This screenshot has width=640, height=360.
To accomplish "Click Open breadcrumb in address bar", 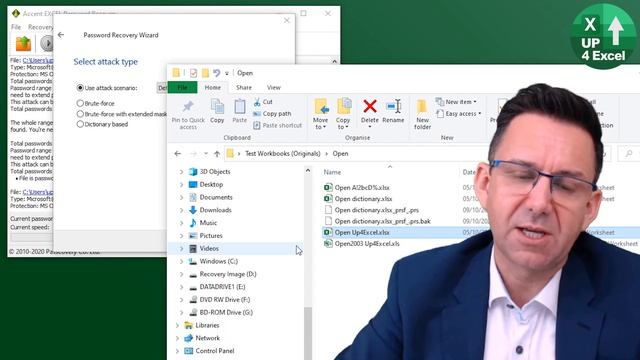I will [340, 153].
